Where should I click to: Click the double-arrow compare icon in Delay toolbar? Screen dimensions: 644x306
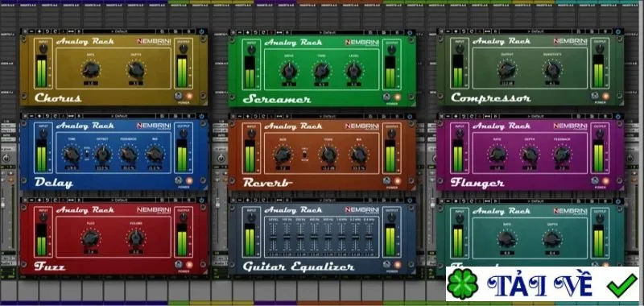71,116
